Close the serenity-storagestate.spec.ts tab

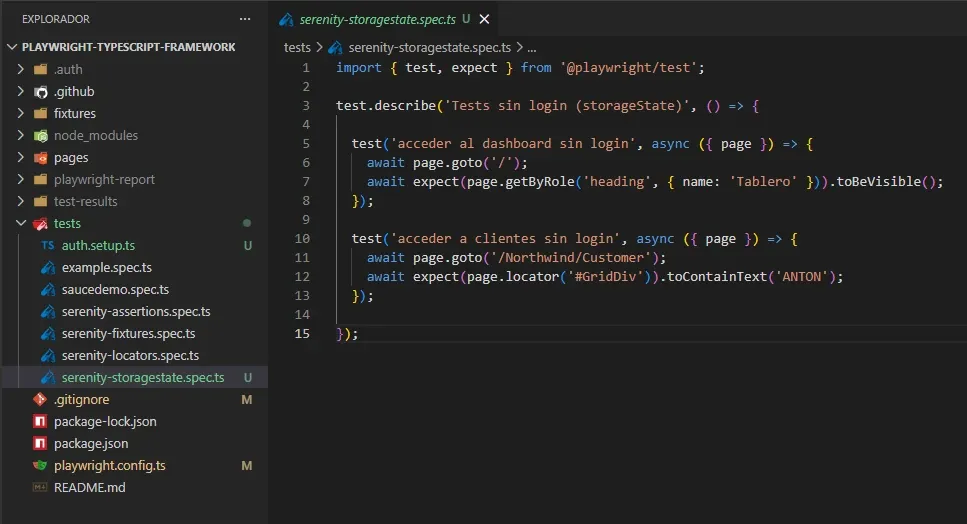pos(485,19)
